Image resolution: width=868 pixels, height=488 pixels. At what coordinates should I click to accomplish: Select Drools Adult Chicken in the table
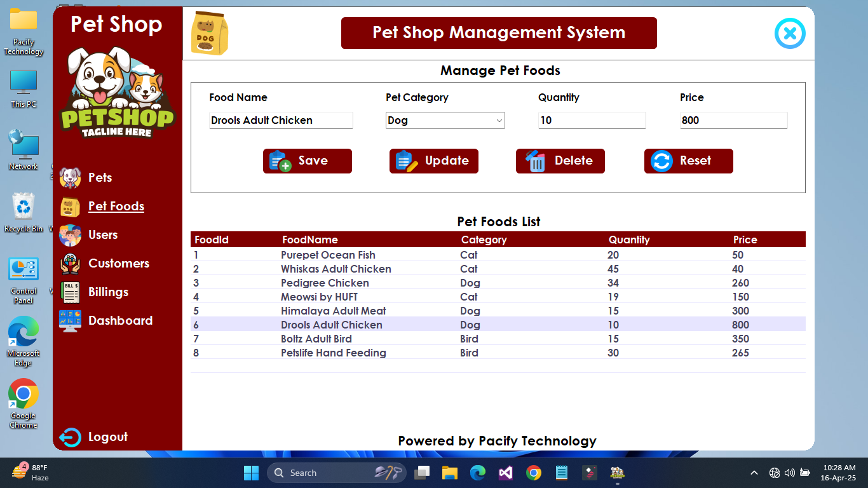point(498,325)
